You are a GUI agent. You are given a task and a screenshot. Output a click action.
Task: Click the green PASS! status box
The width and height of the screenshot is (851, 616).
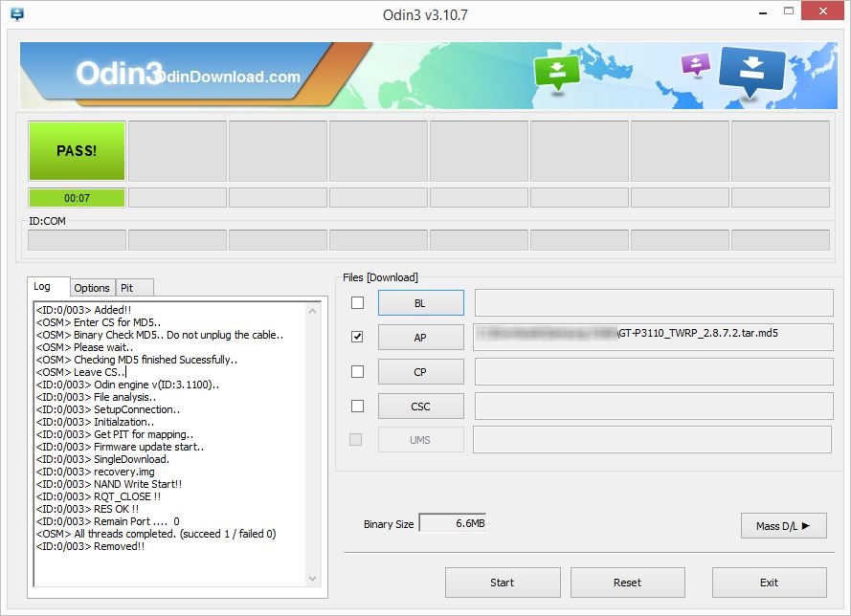[77, 151]
